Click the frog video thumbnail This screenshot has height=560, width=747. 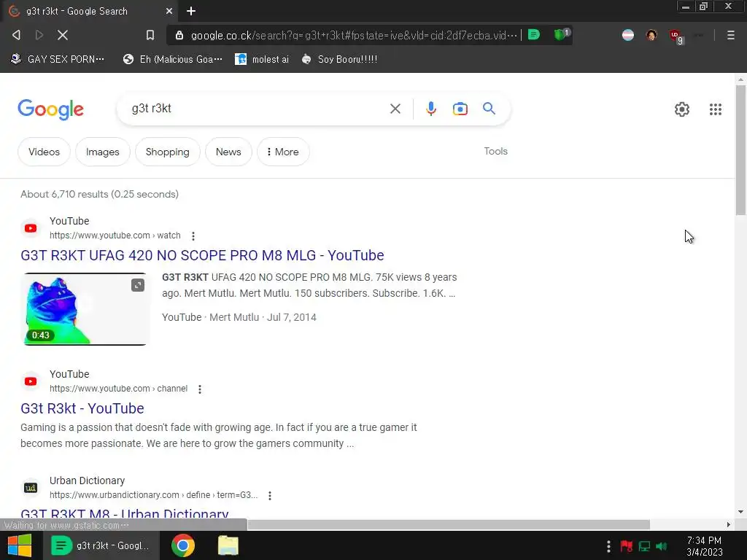pos(85,309)
